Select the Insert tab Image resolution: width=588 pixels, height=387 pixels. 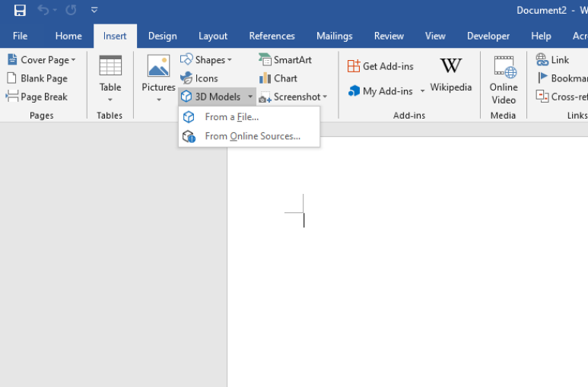point(115,36)
